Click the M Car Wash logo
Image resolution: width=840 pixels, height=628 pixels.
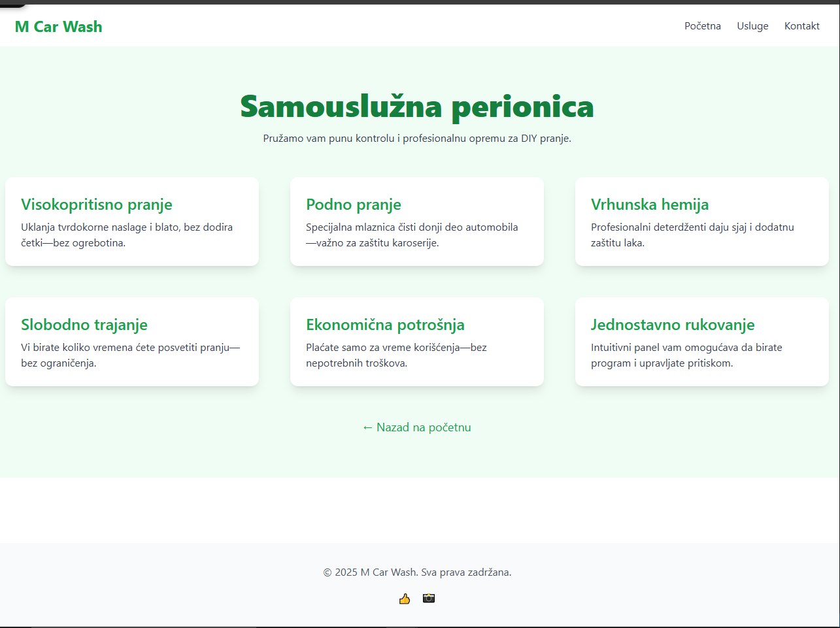pos(59,27)
